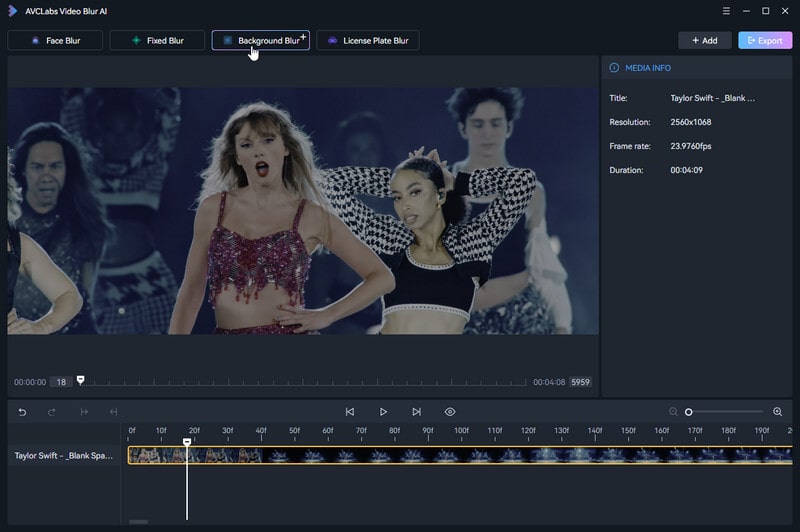This screenshot has width=800, height=532.
Task: Close the AVCLabs Video Blur AI window
Action: [785, 11]
